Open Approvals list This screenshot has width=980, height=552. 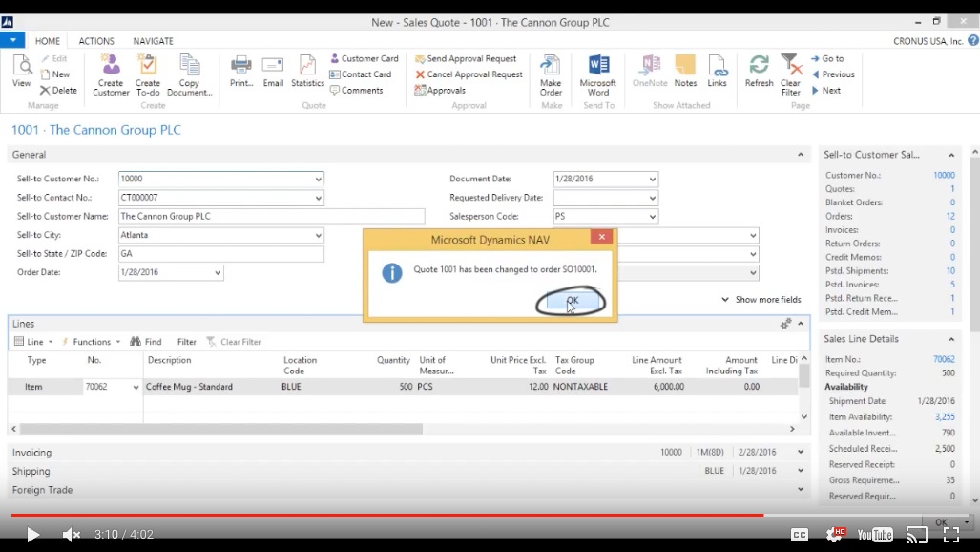click(440, 90)
